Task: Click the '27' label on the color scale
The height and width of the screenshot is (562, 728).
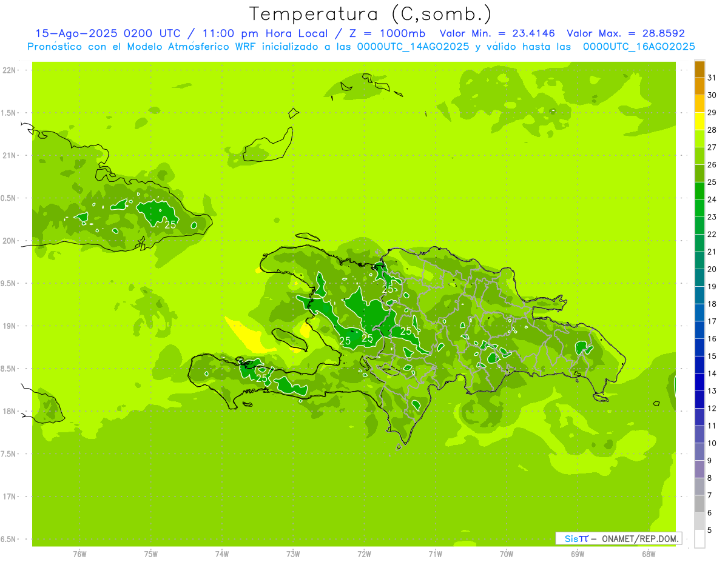Action: coord(712,147)
